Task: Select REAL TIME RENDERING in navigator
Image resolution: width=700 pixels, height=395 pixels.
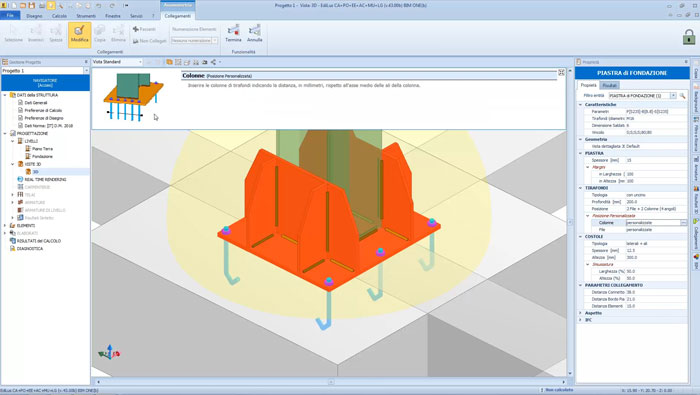Action: pos(45,179)
